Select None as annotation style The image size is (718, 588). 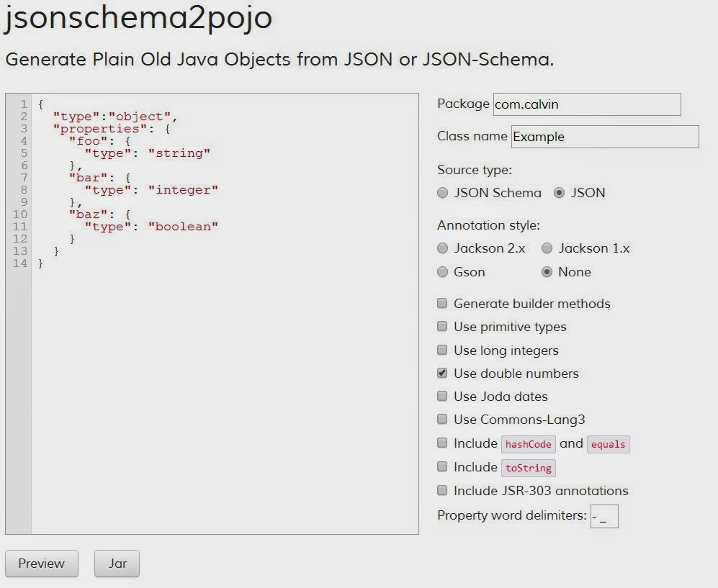(547, 272)
